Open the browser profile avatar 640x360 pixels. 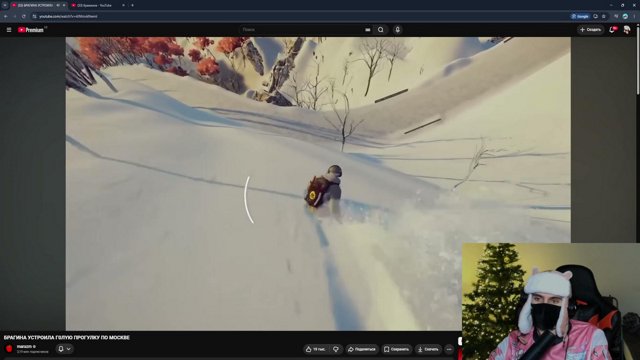coord(625,16)
